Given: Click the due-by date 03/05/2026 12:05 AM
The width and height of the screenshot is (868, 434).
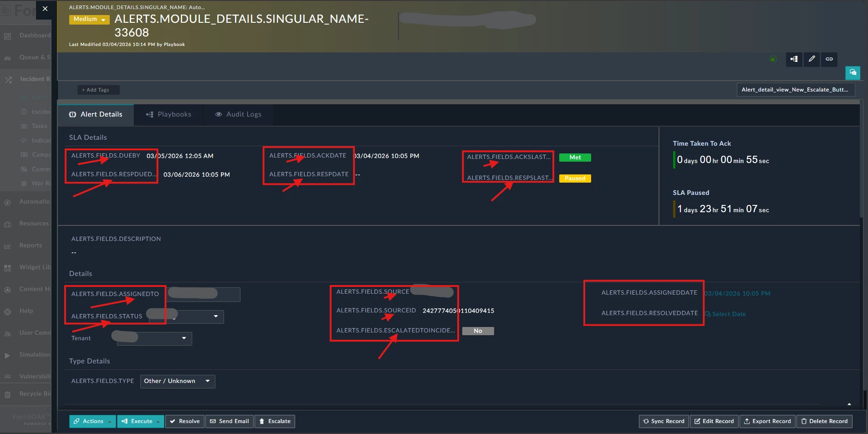Looking at the screenshot, I should tap(180, 156).
